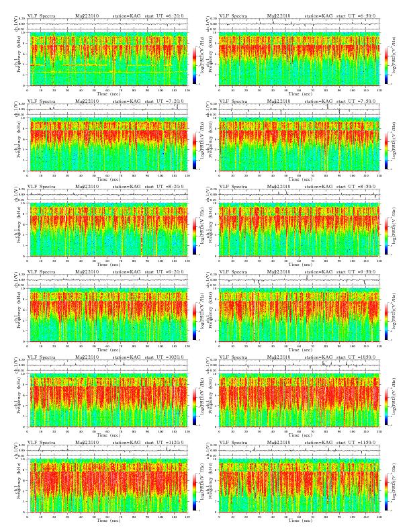
Task: Click the PSD color bar of the 7:50:0 panel
Action: tap(386, 150)
